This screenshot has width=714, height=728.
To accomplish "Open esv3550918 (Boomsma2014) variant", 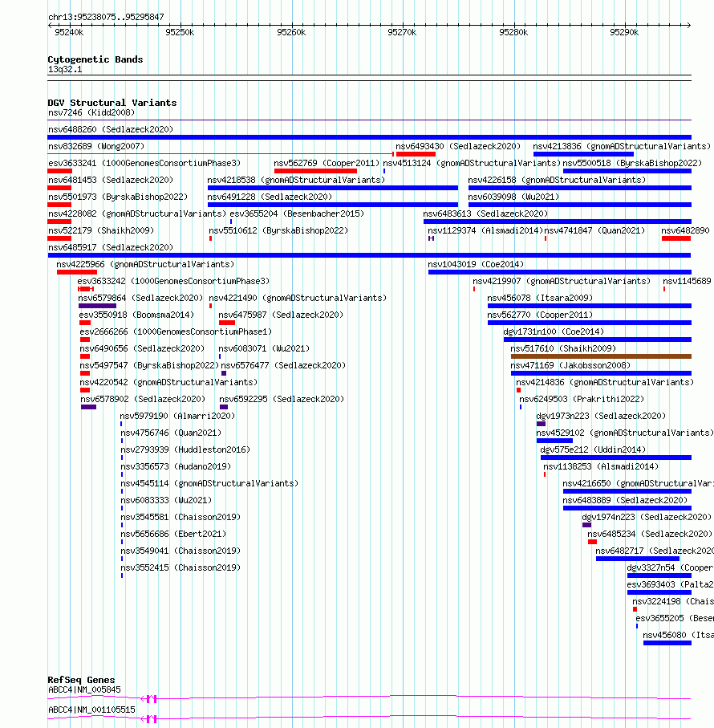I will [x=136, y=315].
